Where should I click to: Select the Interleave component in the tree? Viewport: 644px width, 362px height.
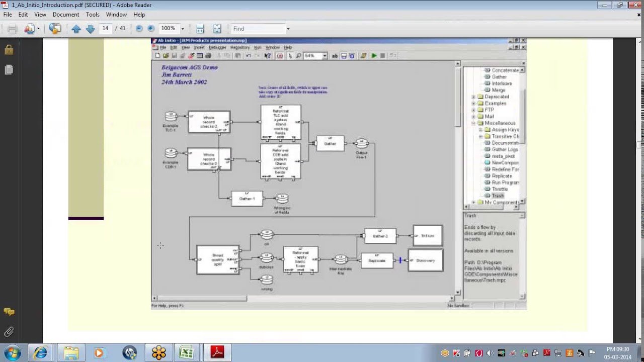(502, 83)
